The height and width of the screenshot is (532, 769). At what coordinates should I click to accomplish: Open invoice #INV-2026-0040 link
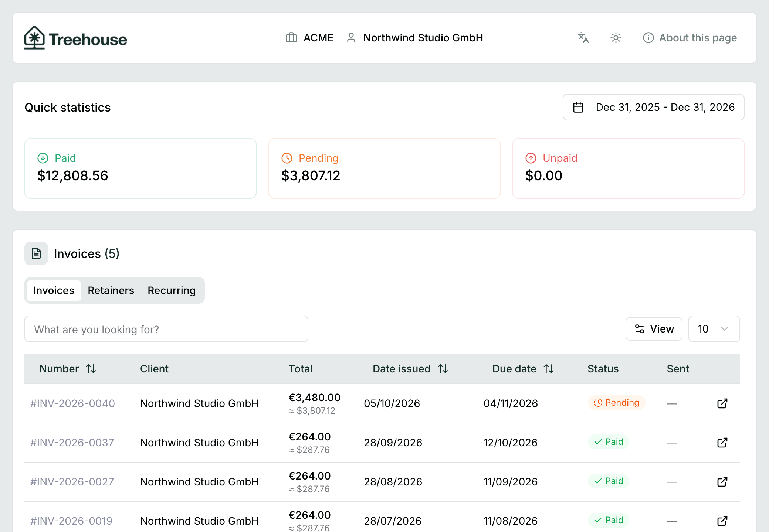tap(73, 403)
